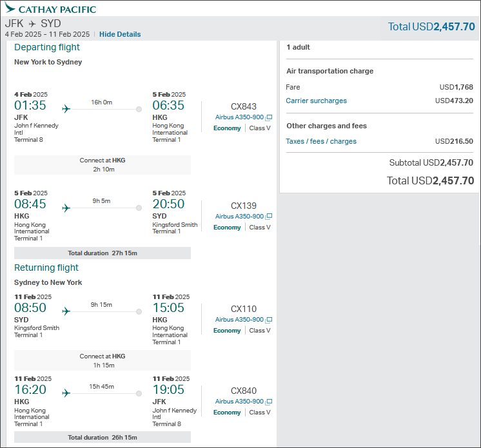The image size is (481, 448).
Task: Open Airbus A350-900 link for flight CX139
Action: [x=239, y=216]
